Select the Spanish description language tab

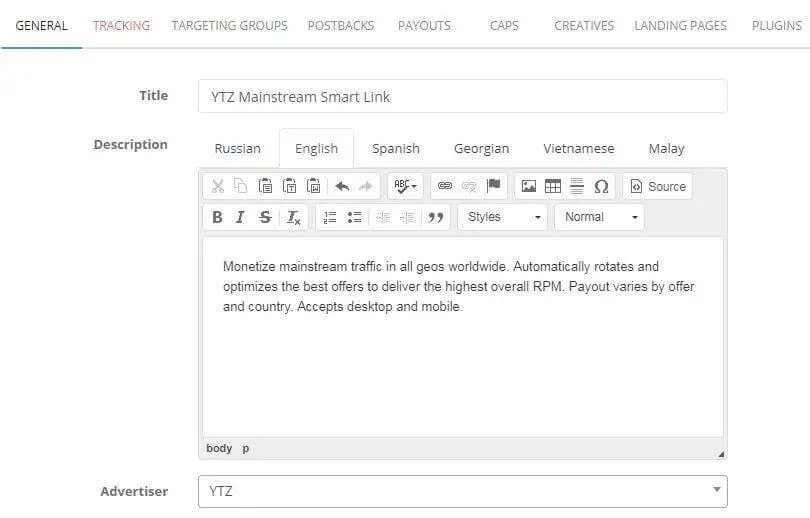[x=396, y=148]
